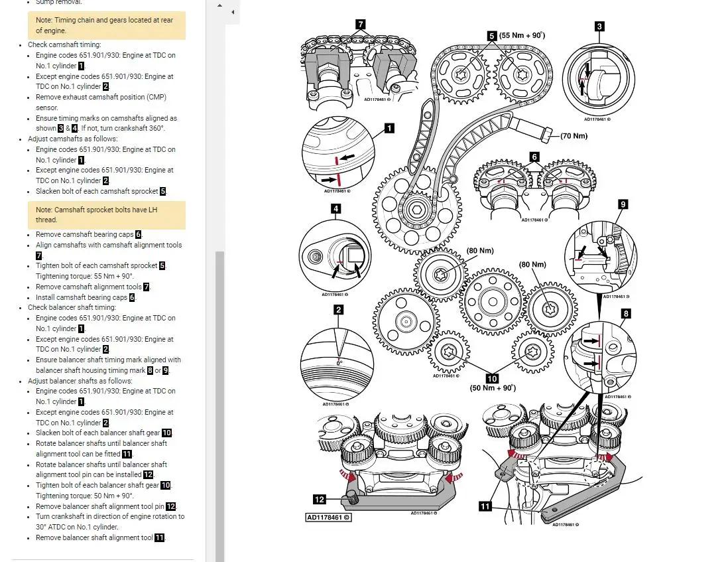This screenshot has width=728, height=562.
Task: Select the note 'Timing chain and gears located at rear of engine'
Action: coord(107,25)
